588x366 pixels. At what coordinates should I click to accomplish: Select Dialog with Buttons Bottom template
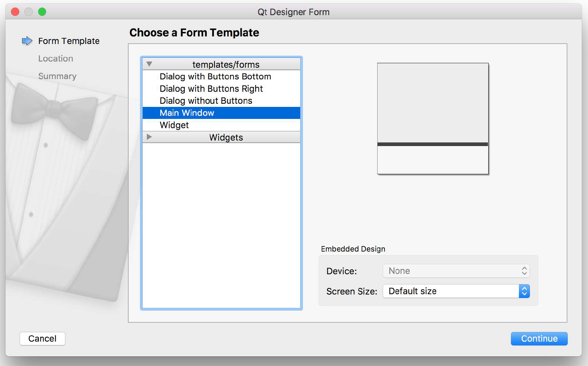[x=221, y=76]
